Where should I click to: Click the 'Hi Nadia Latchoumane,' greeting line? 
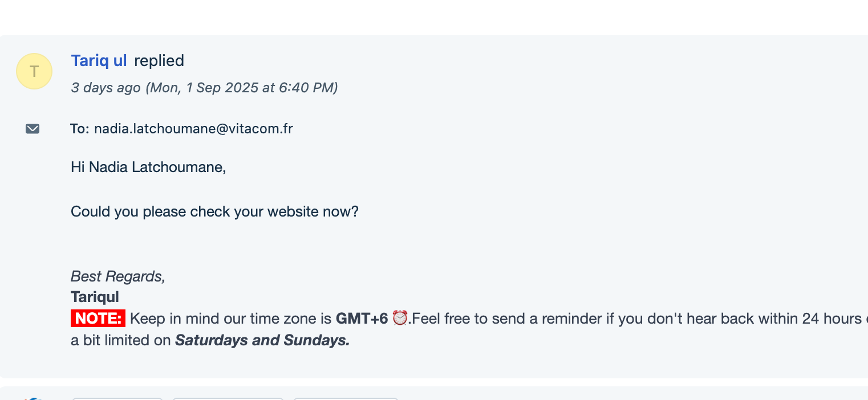click(x=148, y=167)
